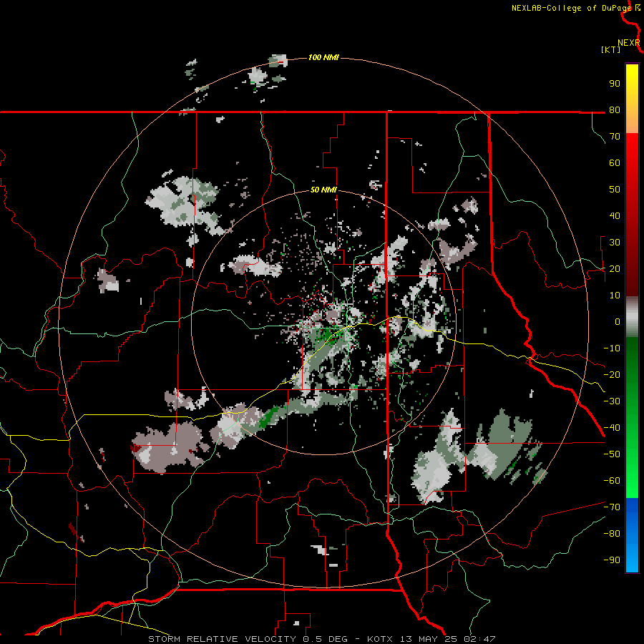Click the 50 NMI range ring label
Viewport: 644px width, 644px height.
(x=323, y=190)
